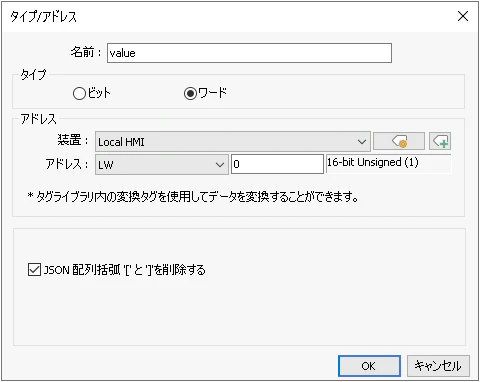Open the 装置 Local HMI dropdown
This screenshot has width=480, height=382.
[x=233, y=142]
